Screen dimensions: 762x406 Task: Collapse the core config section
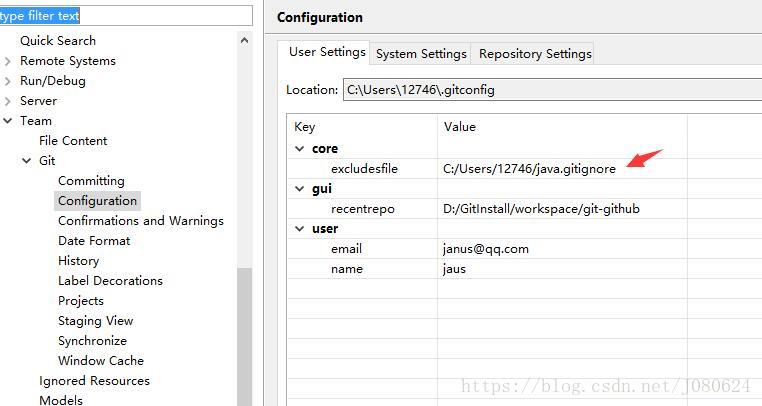(300, 149)
